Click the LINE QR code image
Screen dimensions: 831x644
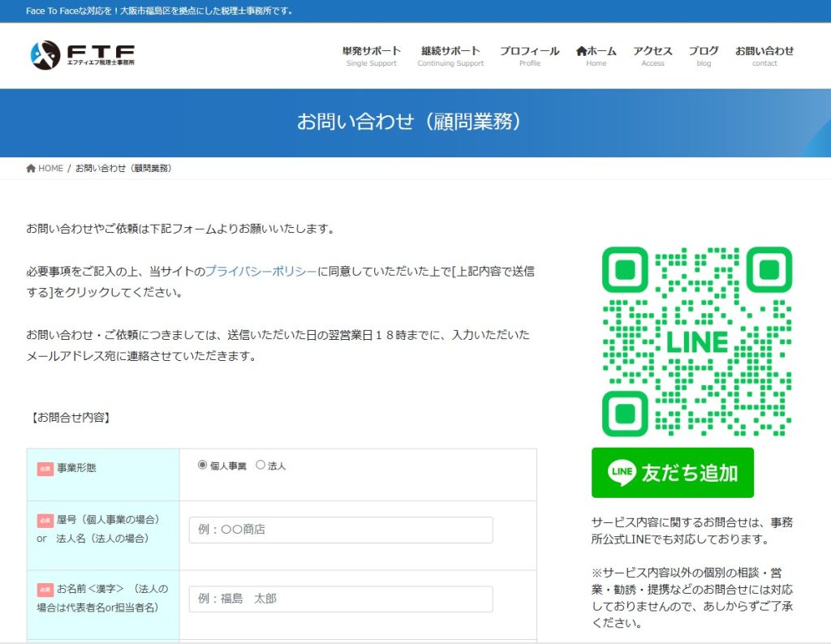click(x=697, y=341)
